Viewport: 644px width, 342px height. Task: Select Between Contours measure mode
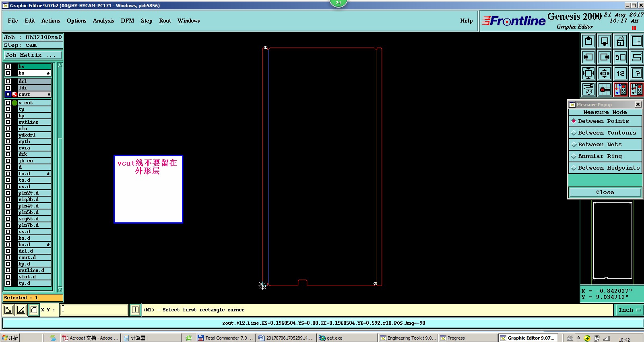(605, 133)
